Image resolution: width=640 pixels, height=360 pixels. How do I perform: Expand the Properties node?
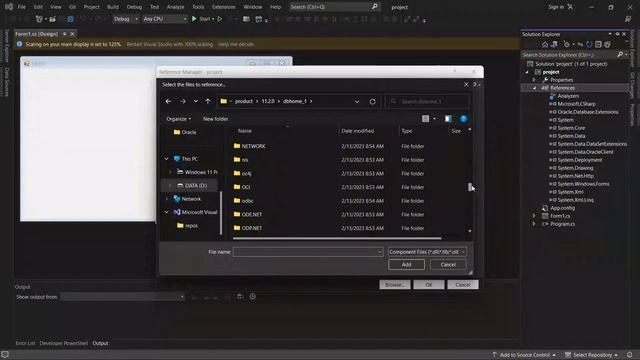click(x=534, y=80)
